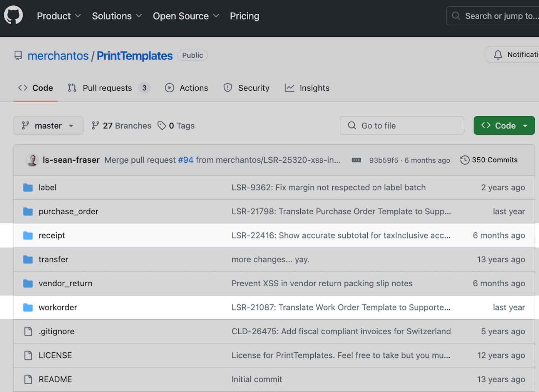Open commit hash 93b59f5
Image resolution: width=539 pixels, height=392 pixels.
pyautogui.click(x=384, y=160)
